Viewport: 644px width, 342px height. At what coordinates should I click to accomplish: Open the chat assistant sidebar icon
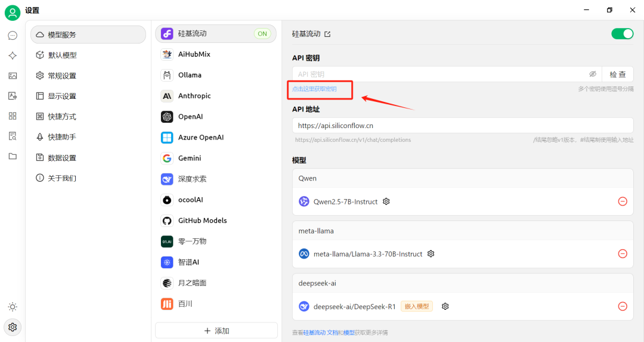tap(13, 36)
